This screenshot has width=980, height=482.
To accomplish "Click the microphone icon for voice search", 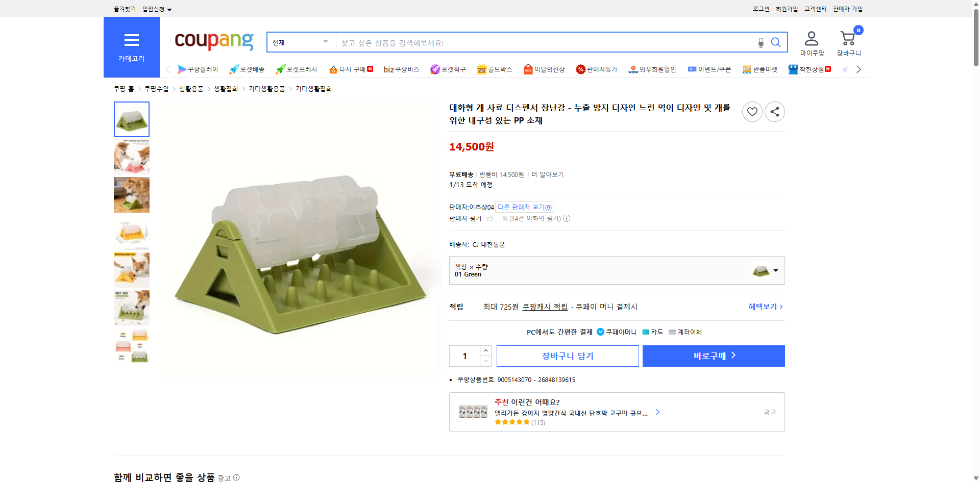I will 760,42.
